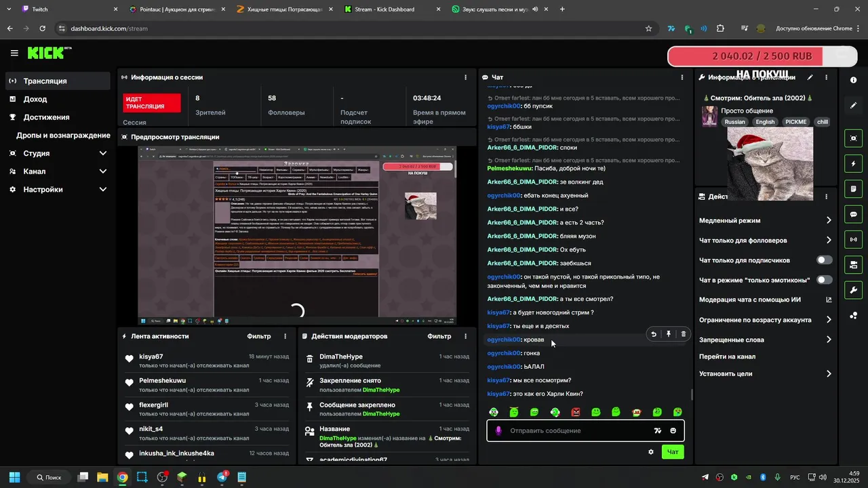Open external link icon for AI chat moderation
Image resolution: width=868 pixels, height=488 pixels.
(829, 300)
